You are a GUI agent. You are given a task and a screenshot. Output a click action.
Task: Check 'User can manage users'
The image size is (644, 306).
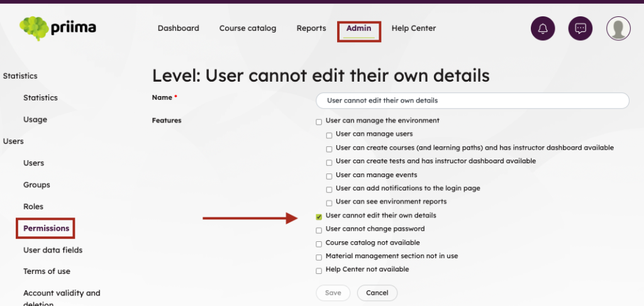(329, 136)
